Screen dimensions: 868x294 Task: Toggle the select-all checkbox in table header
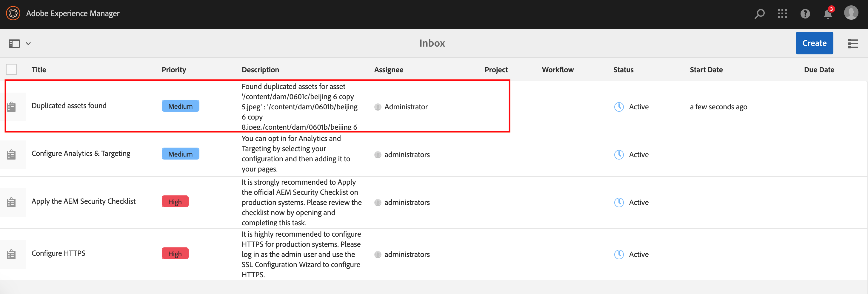[11, 69]
